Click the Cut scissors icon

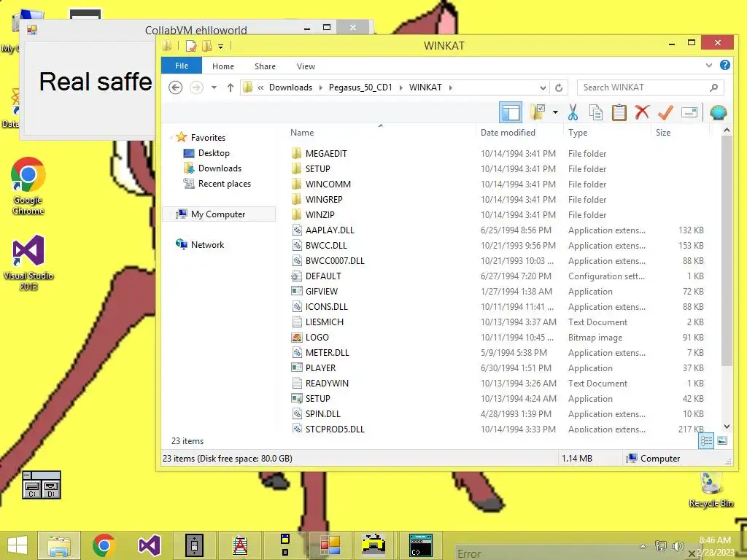click(573, 112)
